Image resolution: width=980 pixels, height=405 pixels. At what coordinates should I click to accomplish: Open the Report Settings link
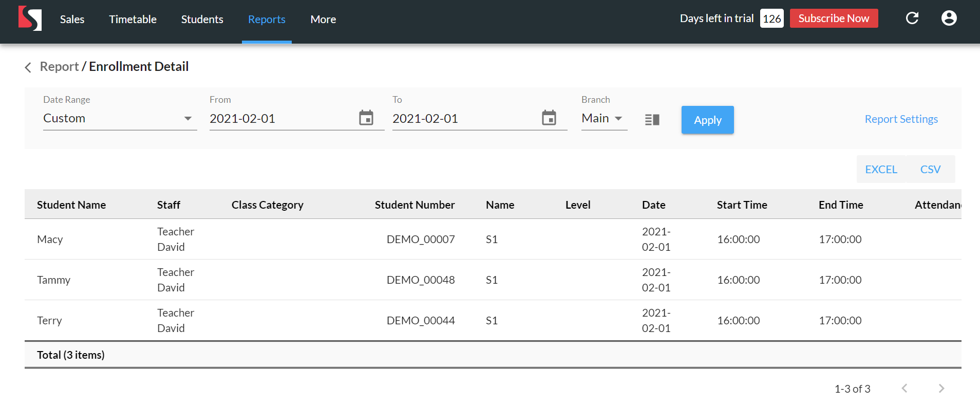click(x=901, y=119)
